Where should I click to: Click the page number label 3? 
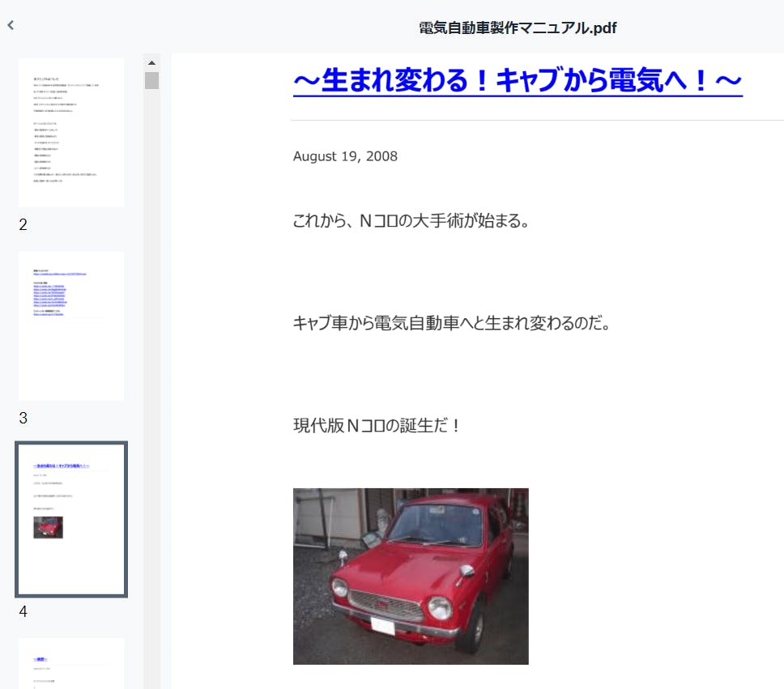tap(23, 418)
